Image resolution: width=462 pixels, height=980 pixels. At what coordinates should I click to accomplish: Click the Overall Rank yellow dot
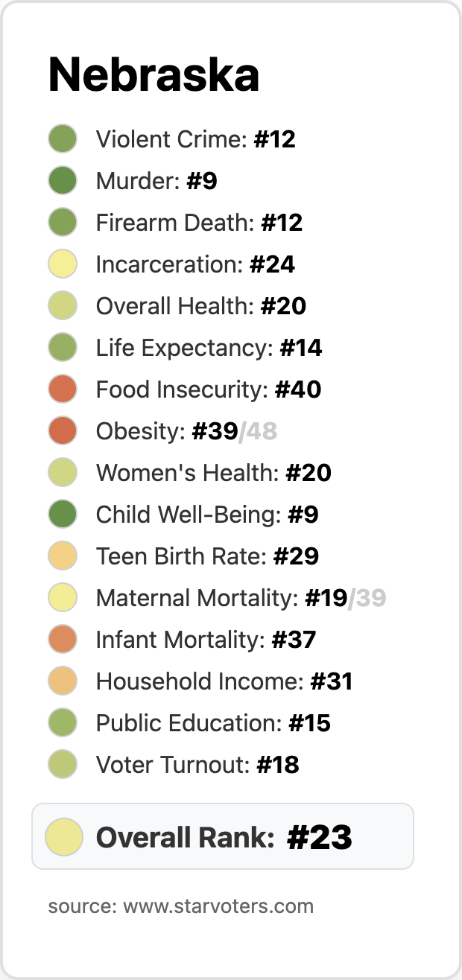(x=63, y=836)
